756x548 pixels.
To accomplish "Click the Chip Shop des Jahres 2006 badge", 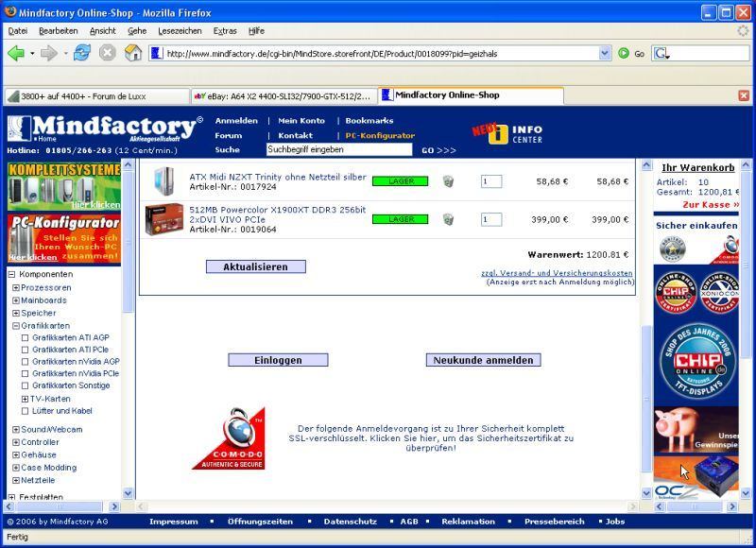I will 697,362.
